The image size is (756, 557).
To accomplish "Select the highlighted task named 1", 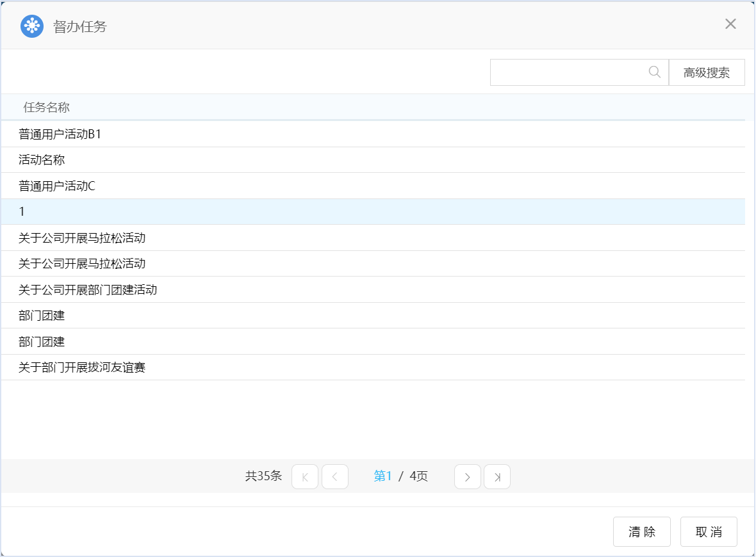I will 22,212.
